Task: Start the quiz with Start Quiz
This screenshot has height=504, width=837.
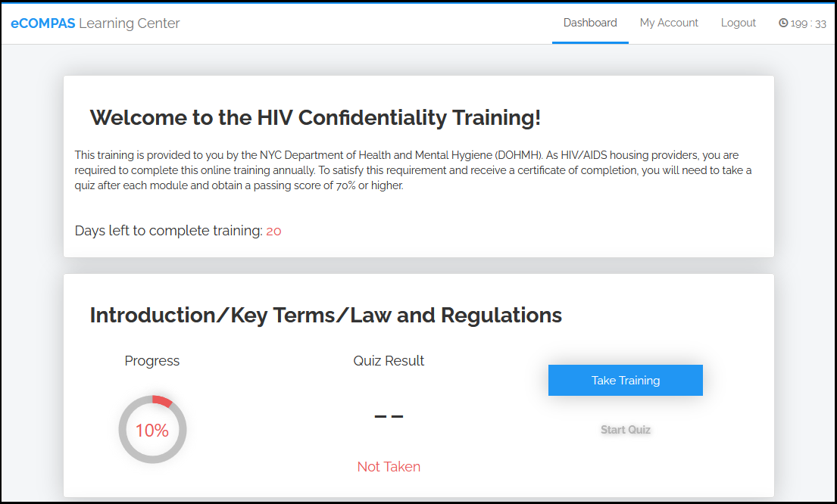Action: [626, 430]
